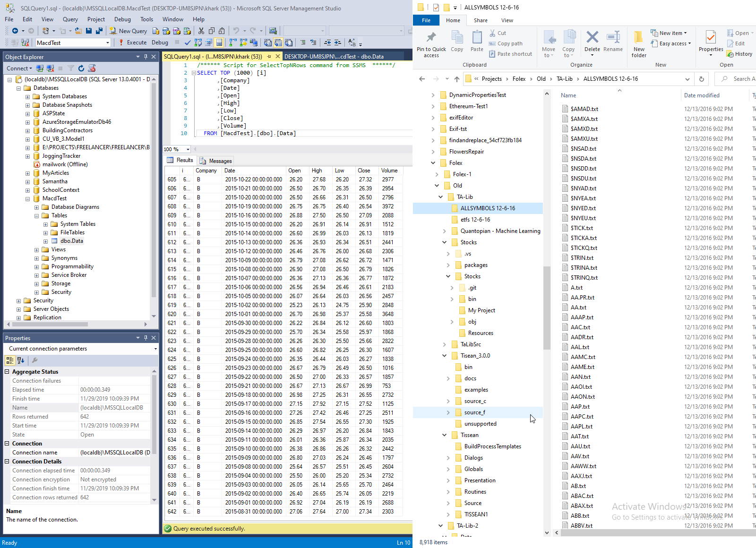Collapse the Connection Details property group
Image resolution: width=756 pixels, height=548 pixels.
click(7, 462)
